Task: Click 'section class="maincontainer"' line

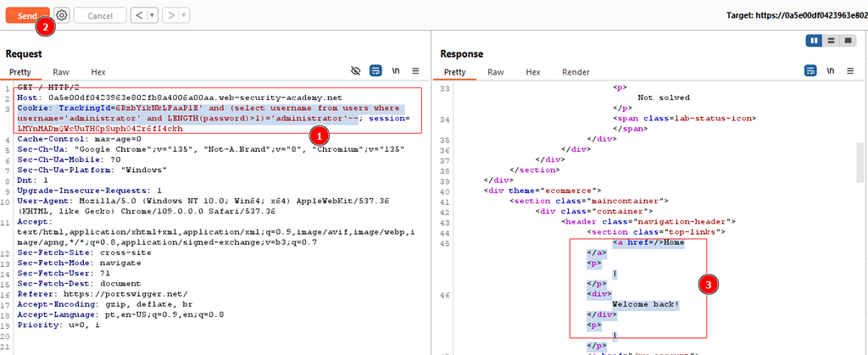Action: click(x=589, y=201)
